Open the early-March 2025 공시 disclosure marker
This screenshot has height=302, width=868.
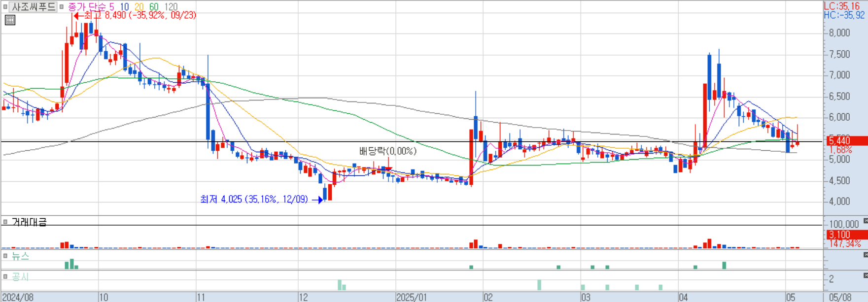tap(583, 287)
